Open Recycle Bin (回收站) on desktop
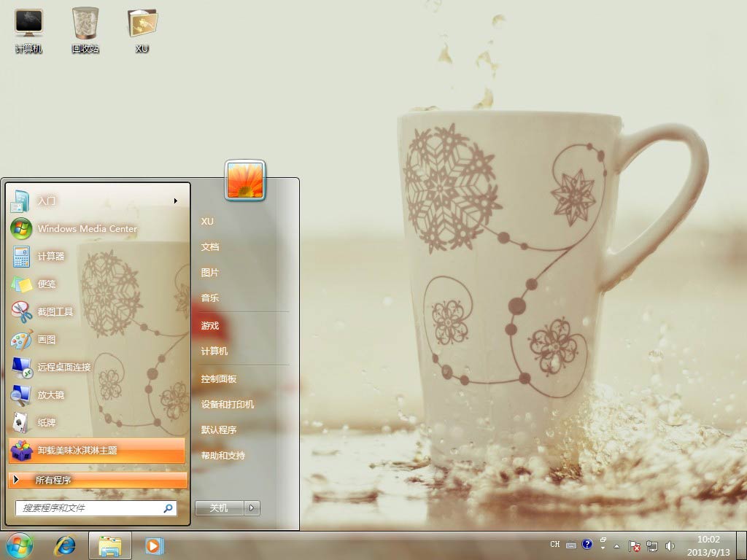Image resolution: width=747 pixels, height=560 pixels. 85,29
